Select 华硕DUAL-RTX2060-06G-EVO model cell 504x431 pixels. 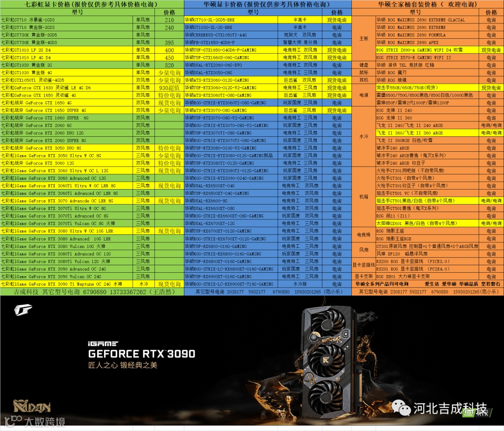coord(231,65)
